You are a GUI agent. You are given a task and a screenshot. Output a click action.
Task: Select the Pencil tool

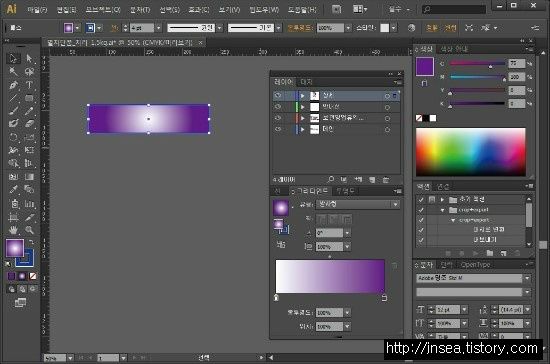pyautogui.click(x=29, y=111)
